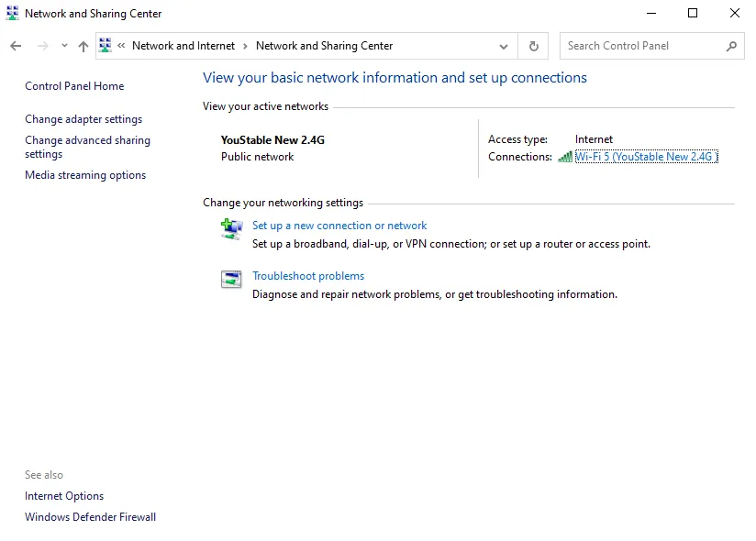
Task: Open the Wi-Fi 5 (YouStable New 2.4G) connection
Action: pyautogui.click(x=646, y=157)
